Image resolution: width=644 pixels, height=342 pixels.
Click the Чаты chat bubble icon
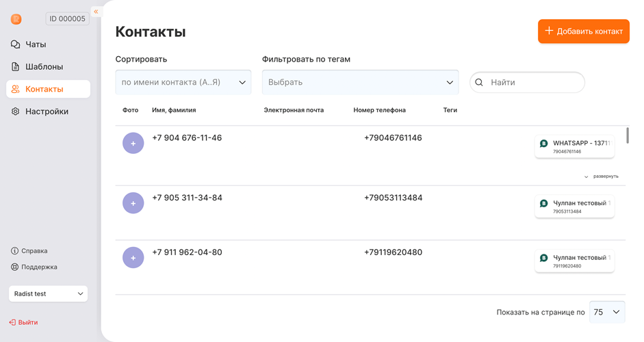pyautogui.click(x=15, y=44)
